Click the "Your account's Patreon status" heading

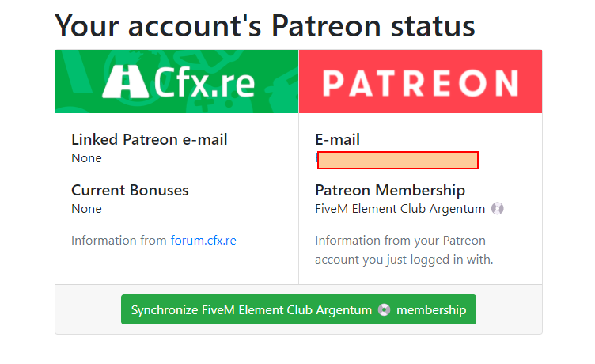(264, 25)
